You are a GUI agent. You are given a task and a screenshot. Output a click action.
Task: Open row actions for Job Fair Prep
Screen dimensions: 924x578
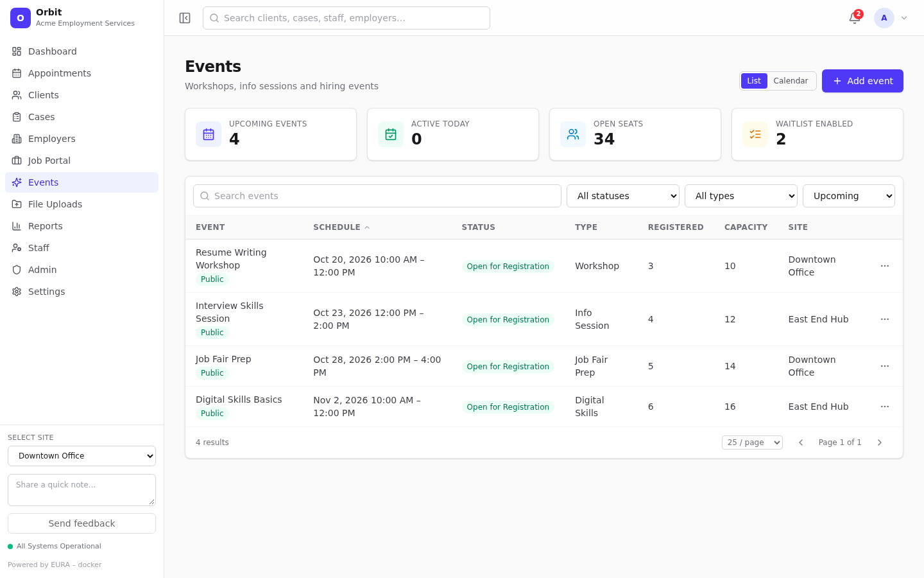(x=885, y=366)
